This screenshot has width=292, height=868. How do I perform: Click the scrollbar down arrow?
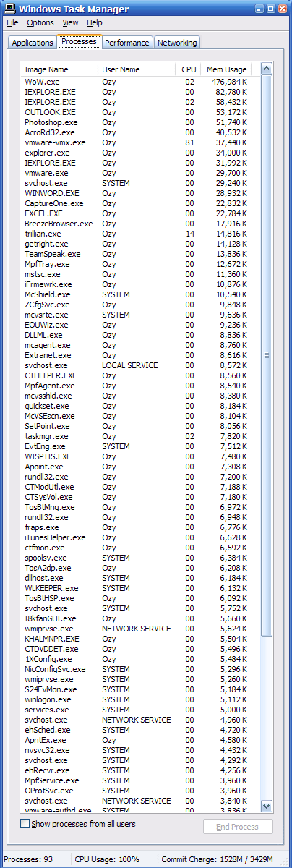[x=266, y=806]
